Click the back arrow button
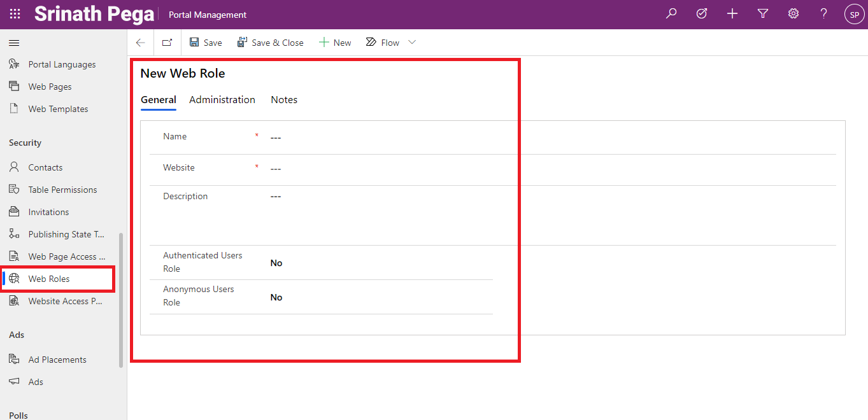 point(141,43)
